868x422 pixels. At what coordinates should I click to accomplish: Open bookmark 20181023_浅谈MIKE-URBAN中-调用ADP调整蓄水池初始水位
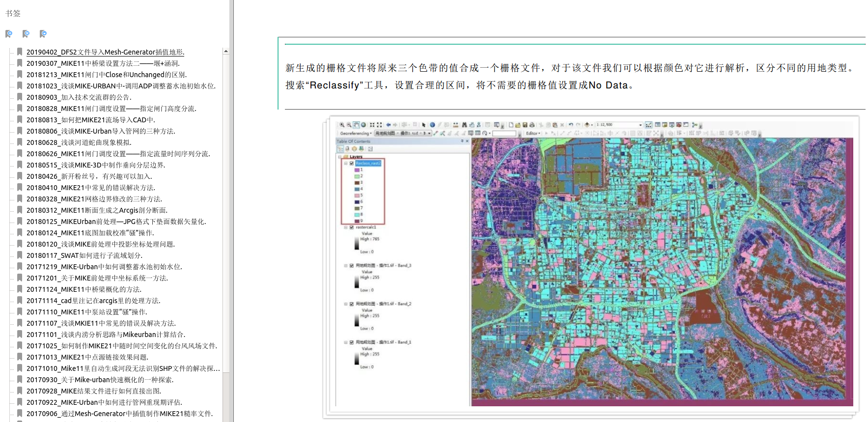pos(121,86)
